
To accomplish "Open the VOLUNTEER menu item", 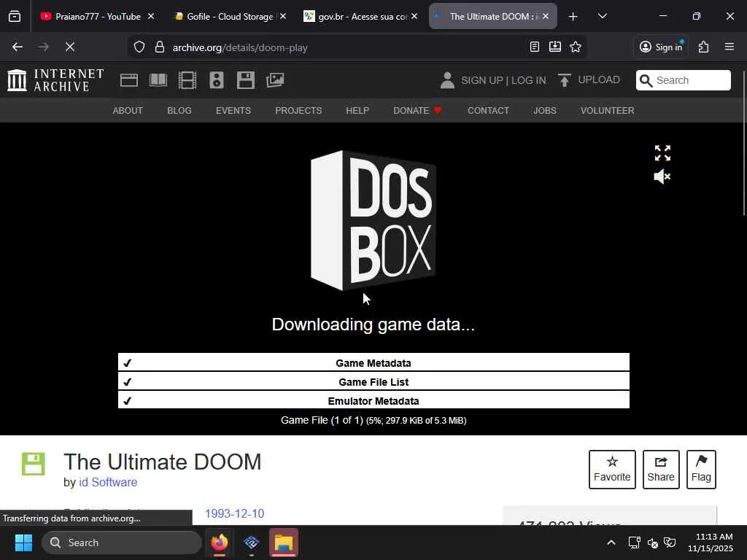I will point(607,111).
